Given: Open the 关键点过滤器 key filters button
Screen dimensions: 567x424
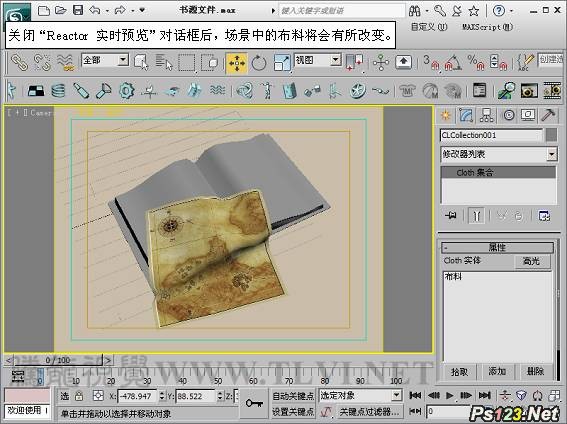Looking at the screenshot, I should (x=369, y=412).
